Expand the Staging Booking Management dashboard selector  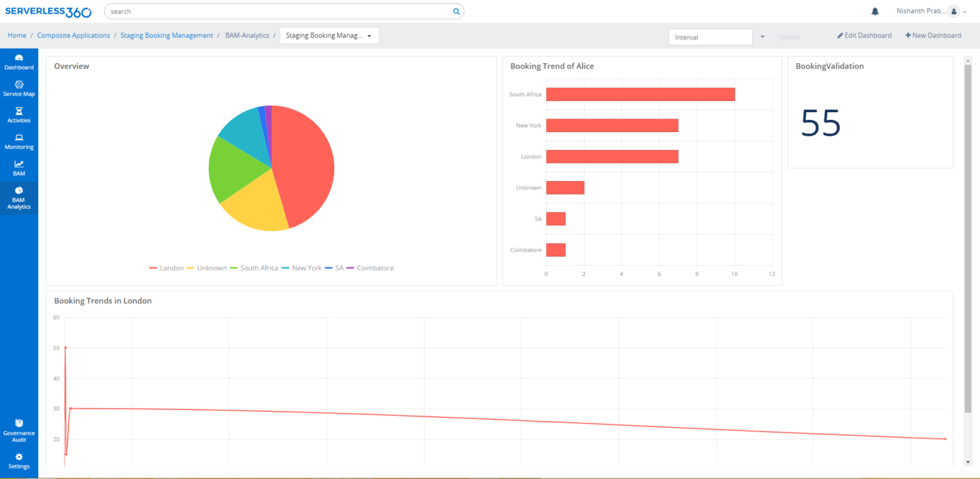click(x=369, y=35)
